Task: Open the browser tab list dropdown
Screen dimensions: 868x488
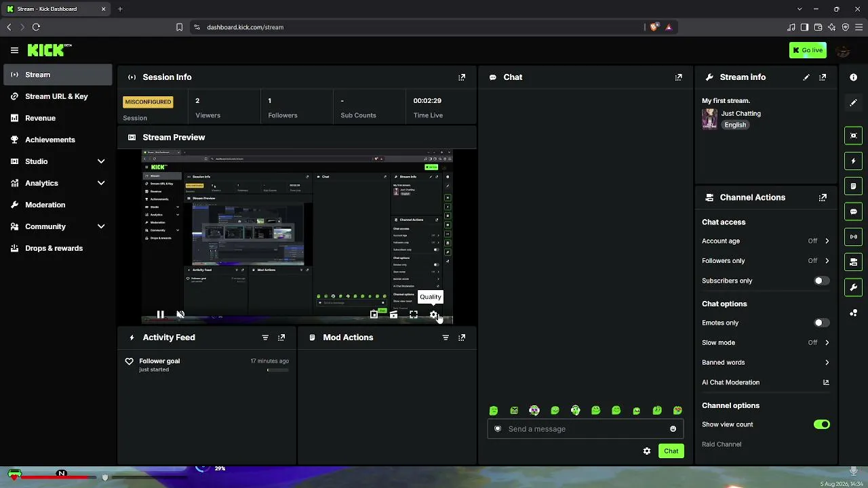Action: coord(800,9)
